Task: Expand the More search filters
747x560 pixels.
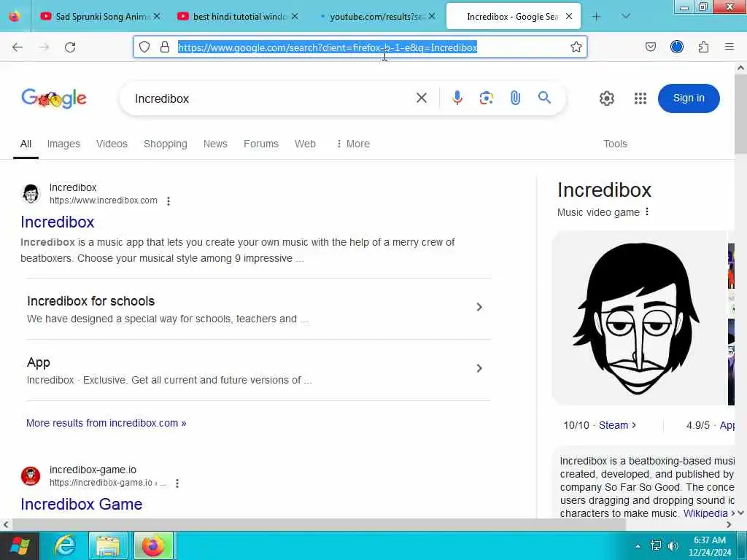Action: [x=352, y=144]
